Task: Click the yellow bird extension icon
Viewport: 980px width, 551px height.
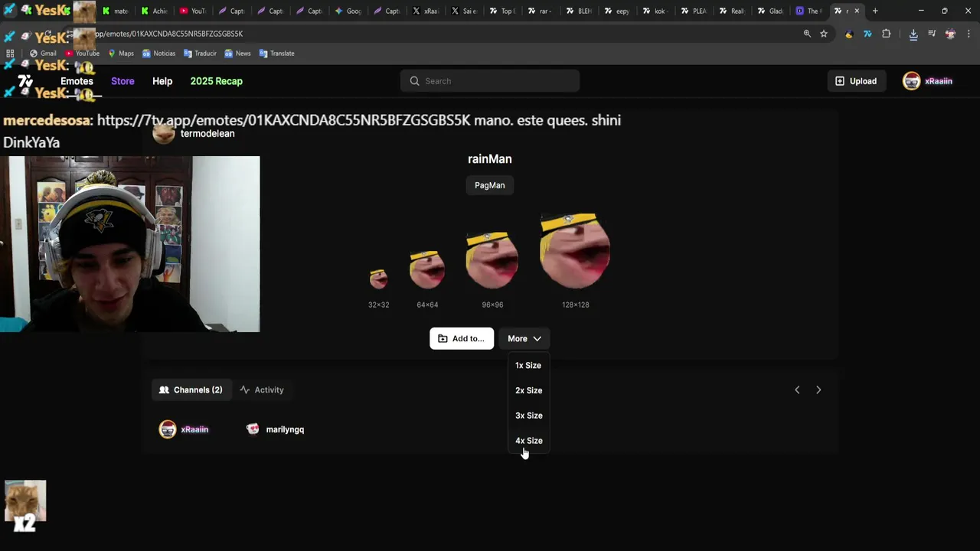Action: click(849, 34)
